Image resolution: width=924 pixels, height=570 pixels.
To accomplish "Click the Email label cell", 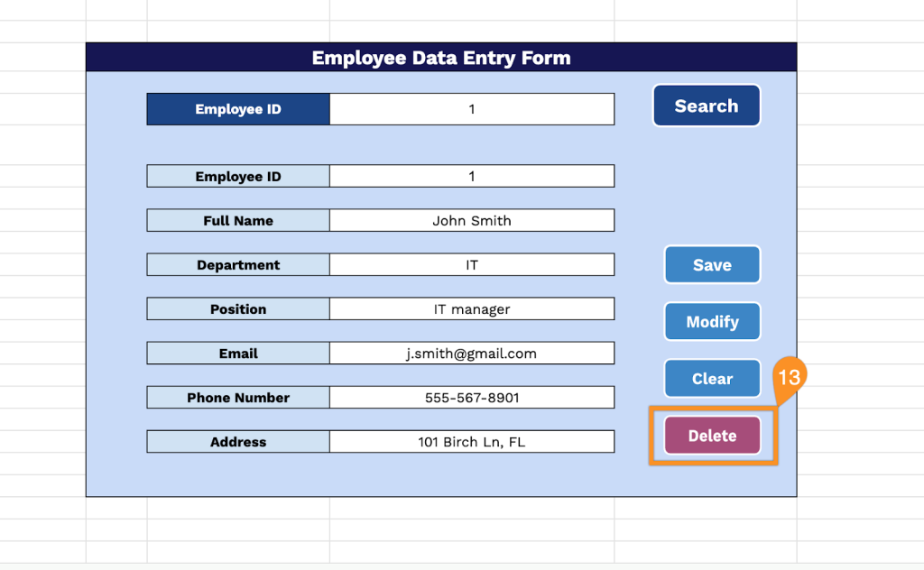I will click(238, 353).
